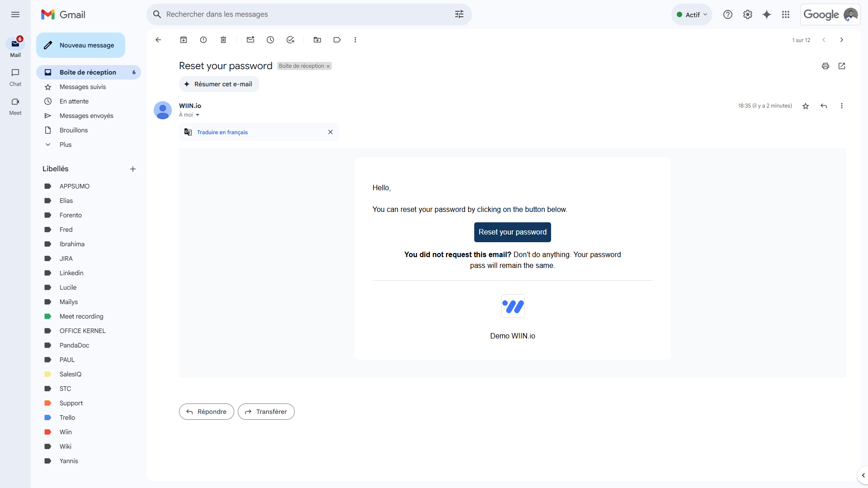
Task: Open the Trello label
Action: click(88, 418)
